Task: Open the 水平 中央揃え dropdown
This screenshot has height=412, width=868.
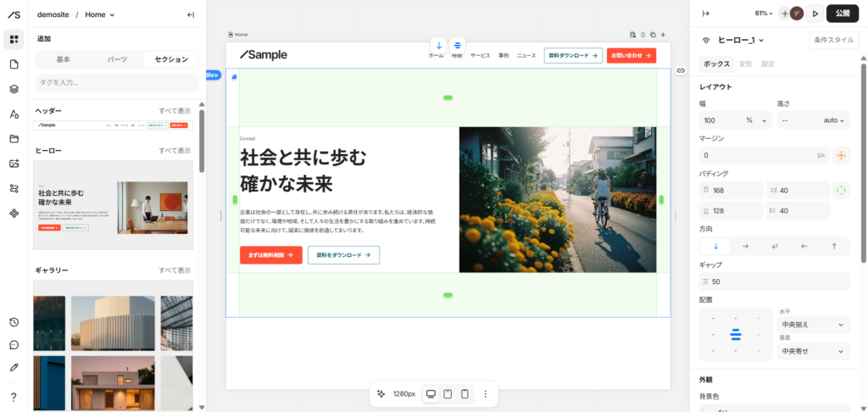Action: [x=813, y=325]
